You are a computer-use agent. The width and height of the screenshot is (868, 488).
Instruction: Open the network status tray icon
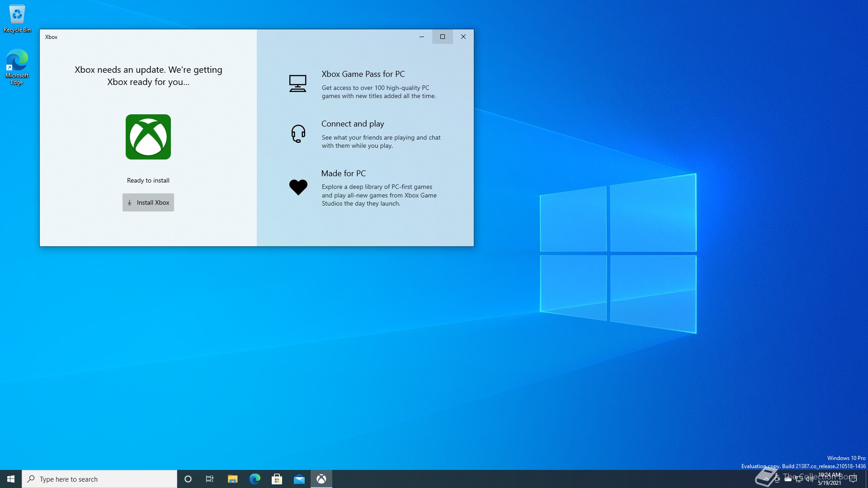(799, 479)
